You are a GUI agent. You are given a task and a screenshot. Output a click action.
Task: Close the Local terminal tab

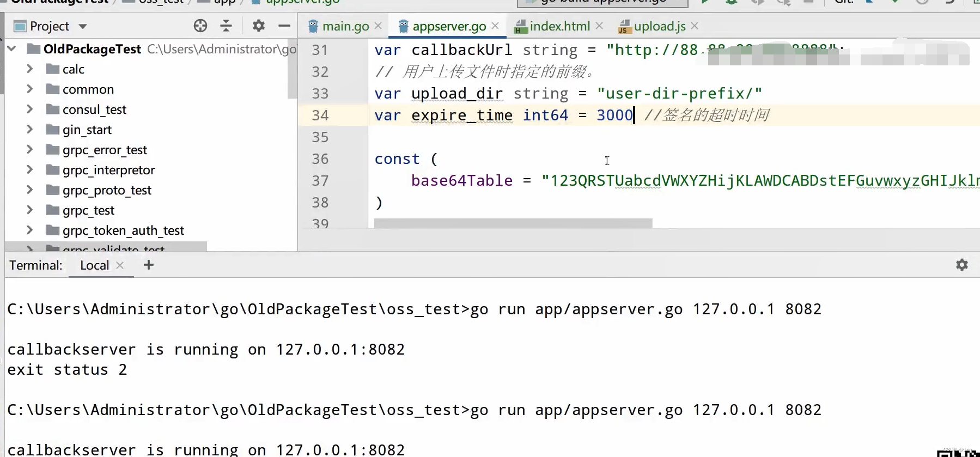pyautogui.click(x=120, y=265)
